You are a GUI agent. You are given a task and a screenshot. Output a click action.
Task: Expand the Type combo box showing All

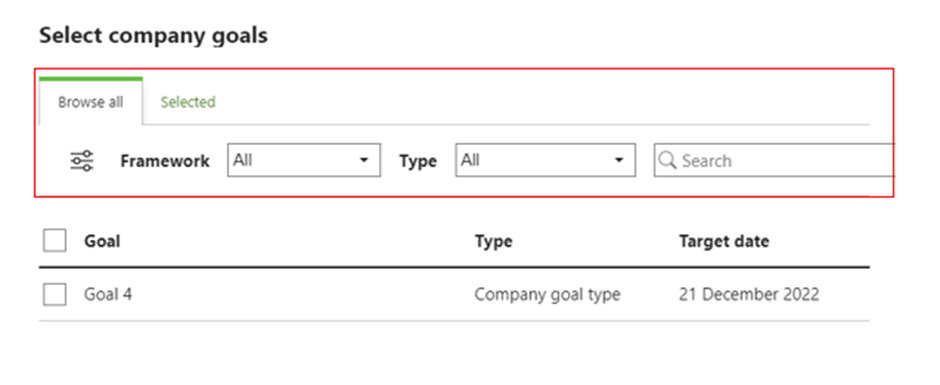(546, 160)
